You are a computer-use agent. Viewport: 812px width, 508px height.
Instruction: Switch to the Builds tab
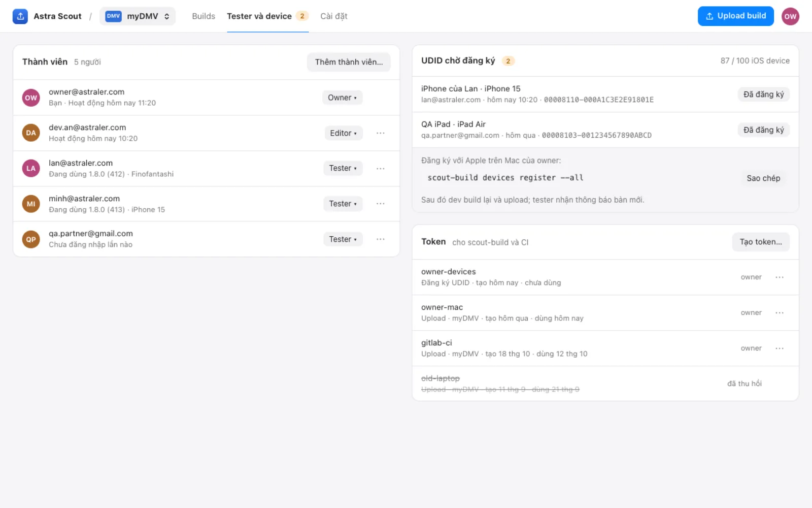click(204, 16)
